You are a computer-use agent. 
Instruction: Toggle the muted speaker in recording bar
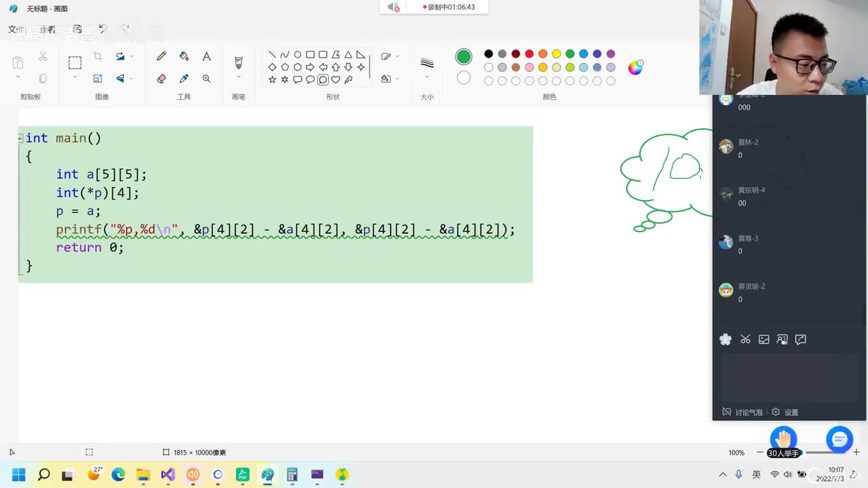[x=393, y=7]
